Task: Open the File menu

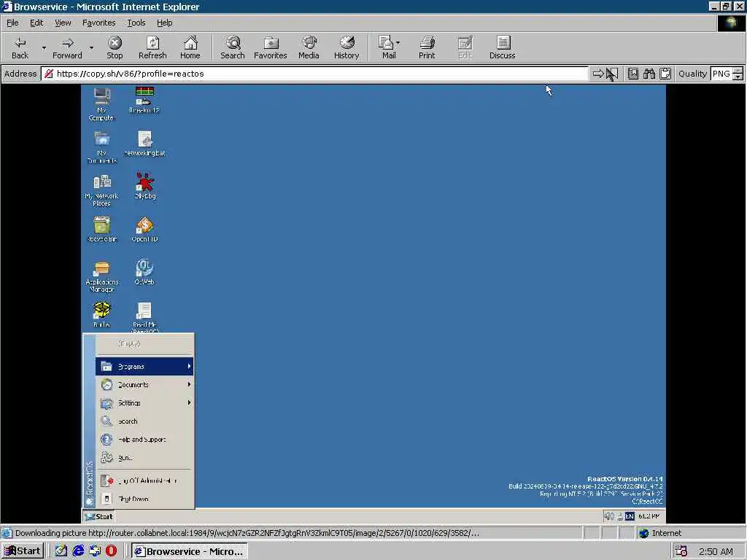Action: pyautogui.click(x=12, y=23)
